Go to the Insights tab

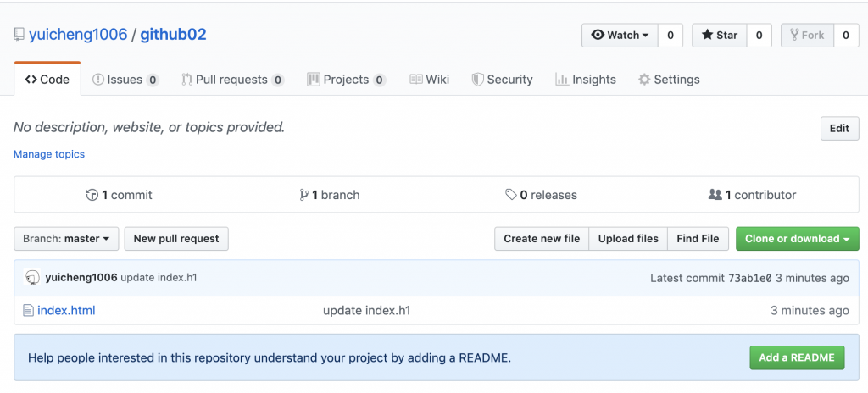[586, 80]
